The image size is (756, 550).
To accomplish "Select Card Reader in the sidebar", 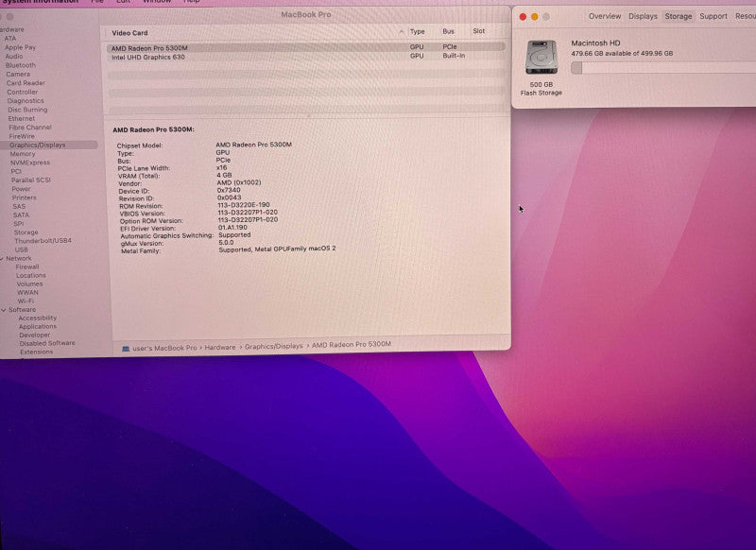I will coord(26,83).
